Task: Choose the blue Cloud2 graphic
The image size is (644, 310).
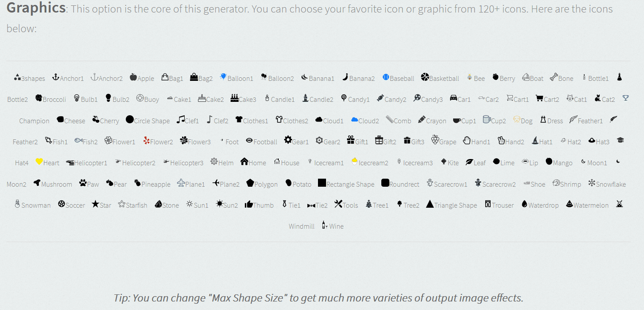Action: click(355, 120)
